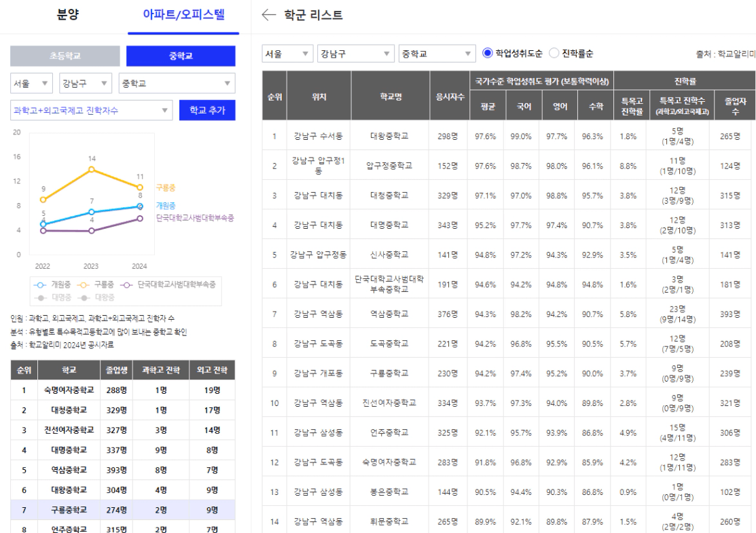This screenshot has width=756, height=533.
Task: Open left panel 중학교 school type dropdown
Action: click(x=177, y=84)
